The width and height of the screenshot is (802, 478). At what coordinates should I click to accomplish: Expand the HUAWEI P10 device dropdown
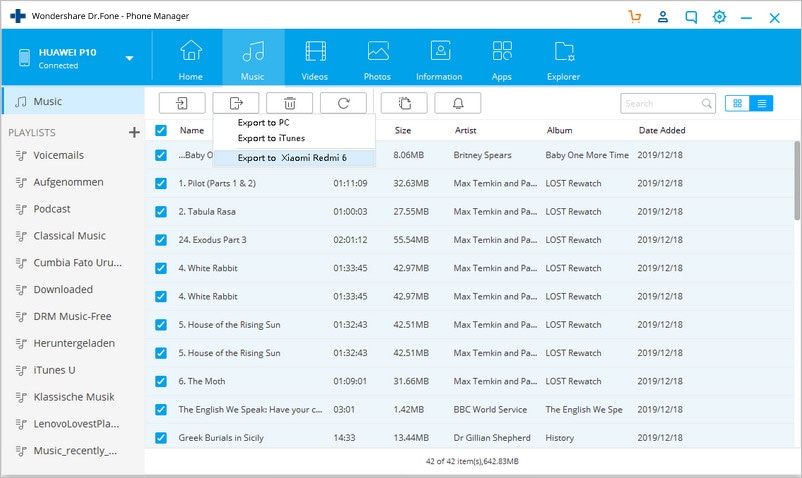[x=129, y=58]
